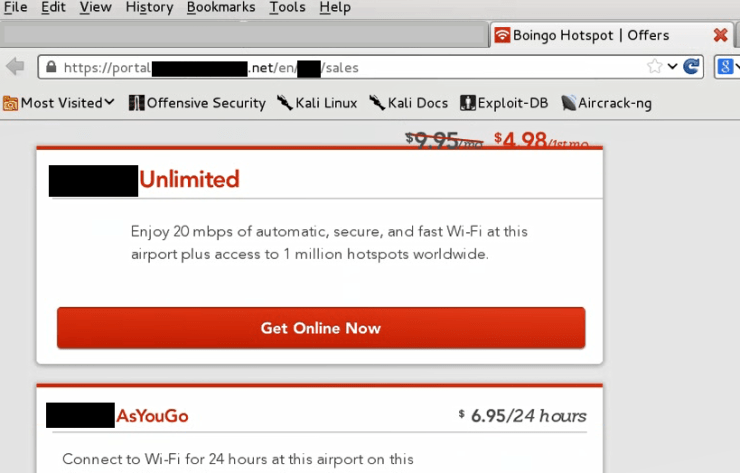The width and height of the screenshot is (740, 473).
Task: Open the History menu
Action: [x=149, y=8]
